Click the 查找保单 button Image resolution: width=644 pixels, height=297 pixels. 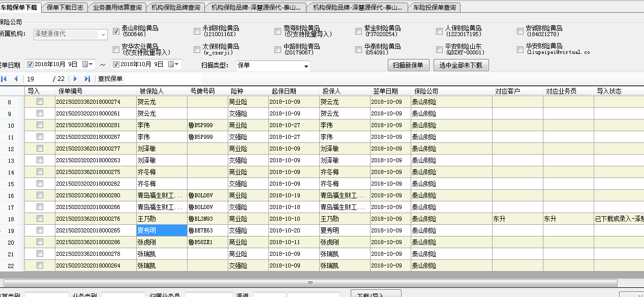[x=110, y=79]
